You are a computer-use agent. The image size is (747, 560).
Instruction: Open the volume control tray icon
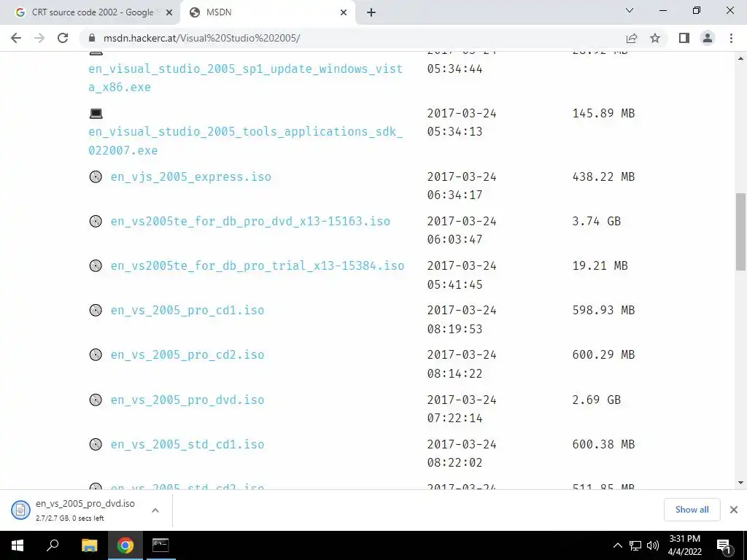coord(653,545)
